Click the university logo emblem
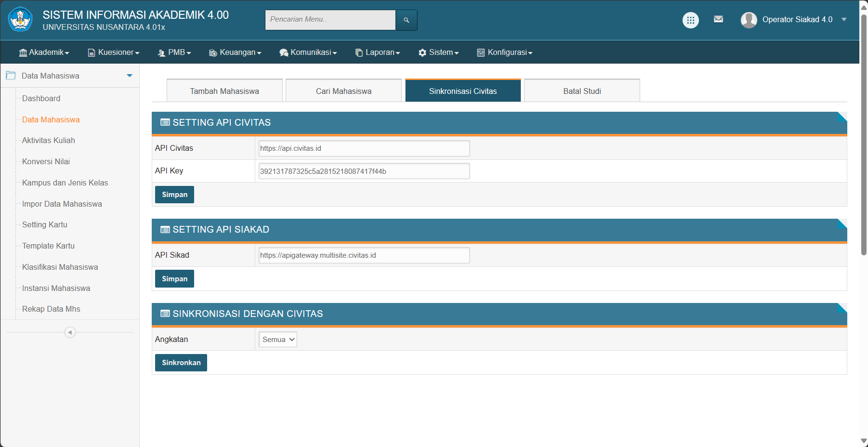This screenshot has height=447, width=868. [x=20, y=20]
